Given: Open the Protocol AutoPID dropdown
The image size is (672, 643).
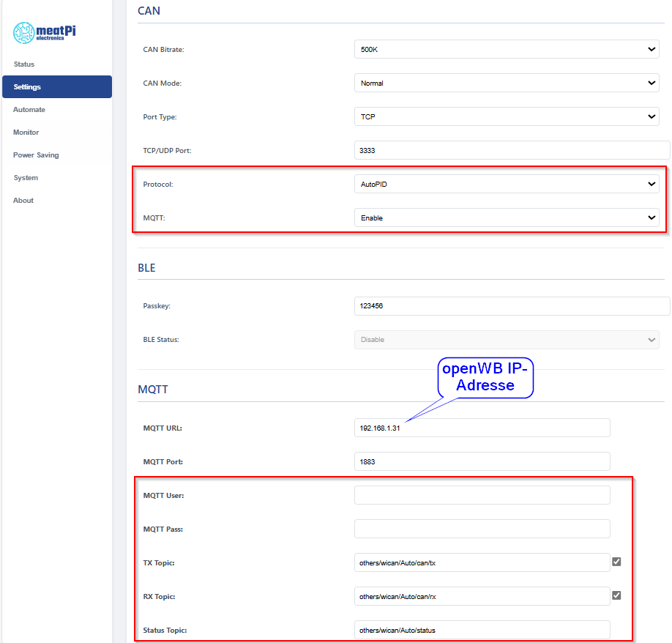Looking at the screenshot, I should tap(507, 185).
